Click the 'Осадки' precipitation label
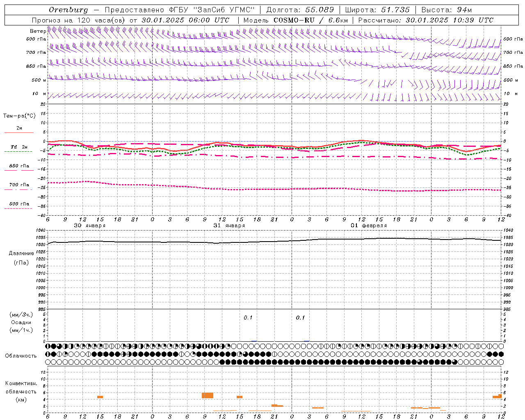Screen dimensions: 525x420 (21, 322)
